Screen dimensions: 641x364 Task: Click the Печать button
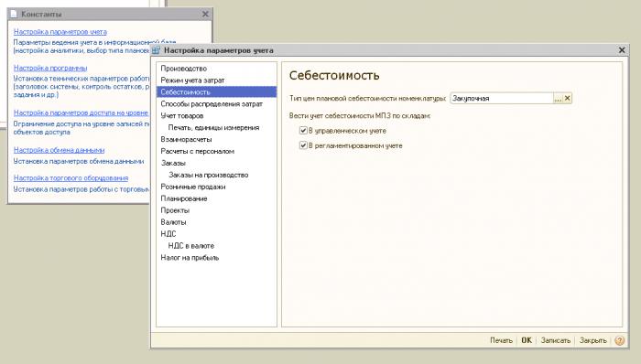click(501, 340)
